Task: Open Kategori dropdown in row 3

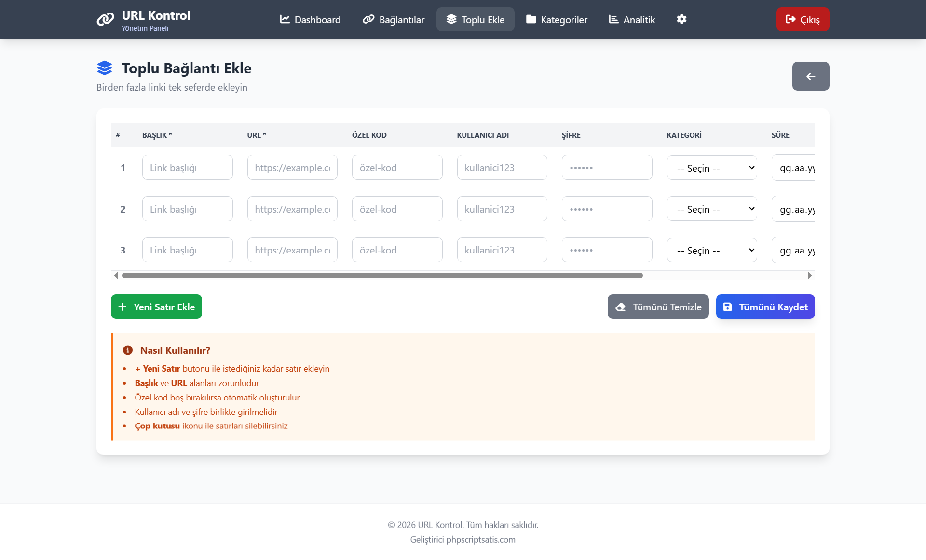Action: tap(712, 250)
